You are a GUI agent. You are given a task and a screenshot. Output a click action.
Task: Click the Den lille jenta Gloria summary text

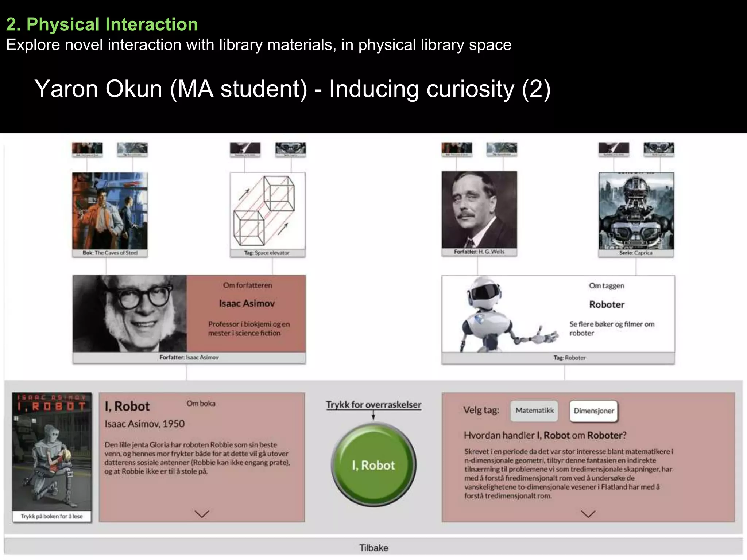(x=197, y=458)
